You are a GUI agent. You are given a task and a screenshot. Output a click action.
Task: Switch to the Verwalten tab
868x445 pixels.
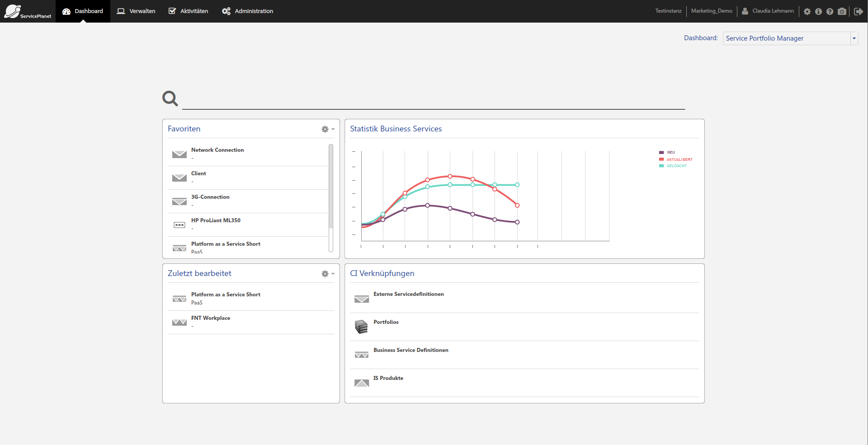(x=136, y=11)
